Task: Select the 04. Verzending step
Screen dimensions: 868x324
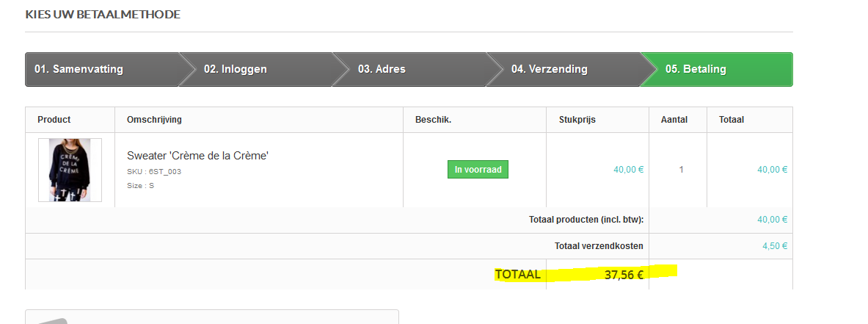Action: pyautogui.click(x=550, y=70)
